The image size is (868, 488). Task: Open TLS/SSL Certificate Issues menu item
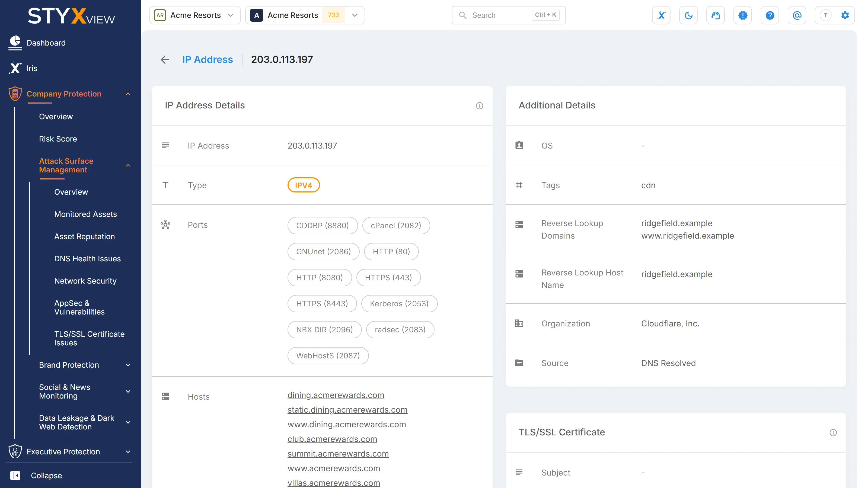[89, 338]
